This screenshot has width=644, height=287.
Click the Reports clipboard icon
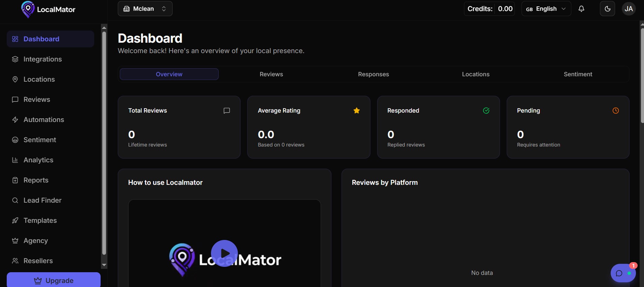15,180
